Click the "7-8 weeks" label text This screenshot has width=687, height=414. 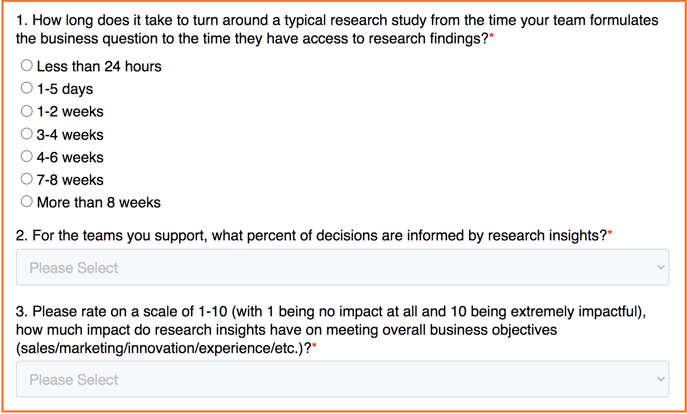(70, 180)
